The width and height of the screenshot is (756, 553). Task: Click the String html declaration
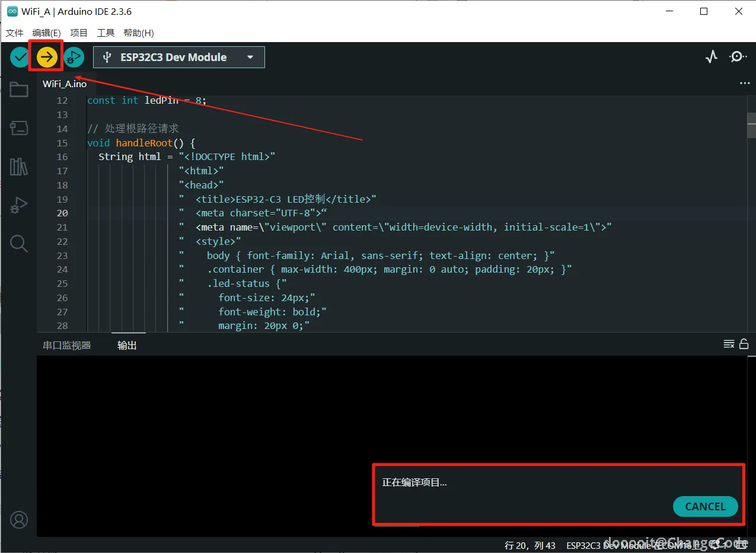point(187,157)
